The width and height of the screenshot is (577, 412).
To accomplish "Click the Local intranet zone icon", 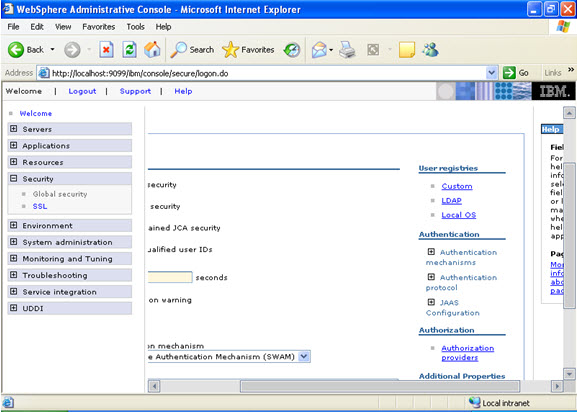I will (474, 402).
